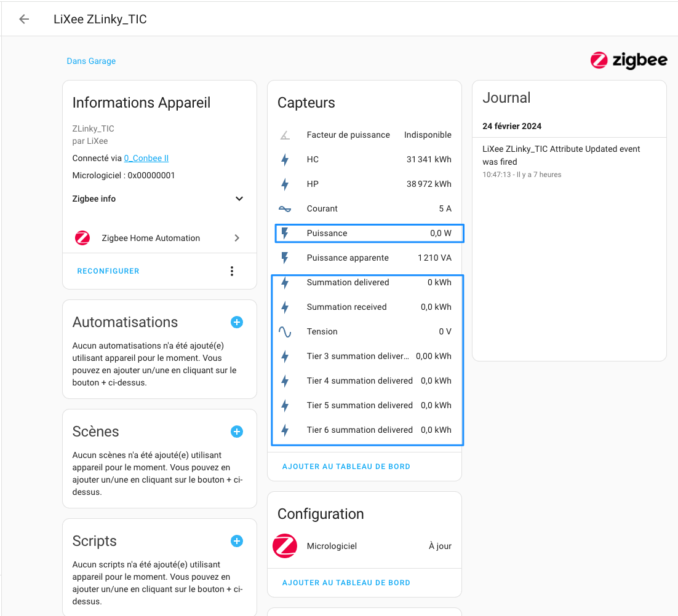The image size is (678, 616).
Task: Click the HC energy lightning icon
Action: [285, 160]
